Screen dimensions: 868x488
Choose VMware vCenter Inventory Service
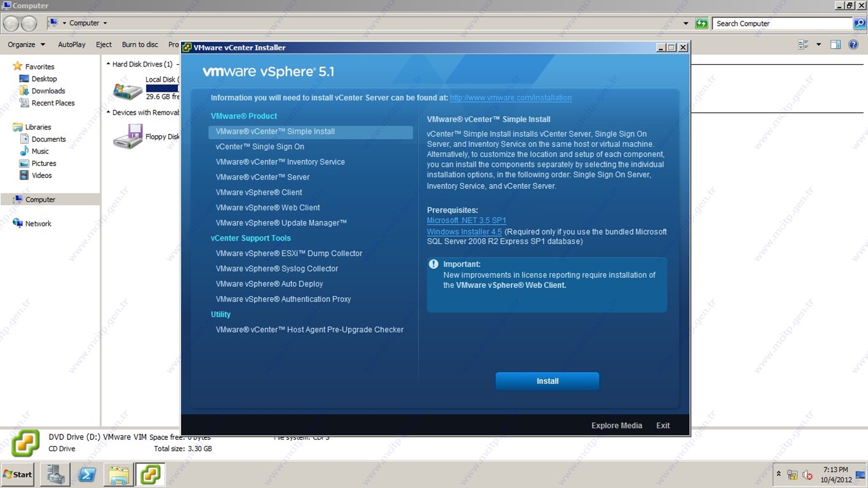[x=280, y=162]
